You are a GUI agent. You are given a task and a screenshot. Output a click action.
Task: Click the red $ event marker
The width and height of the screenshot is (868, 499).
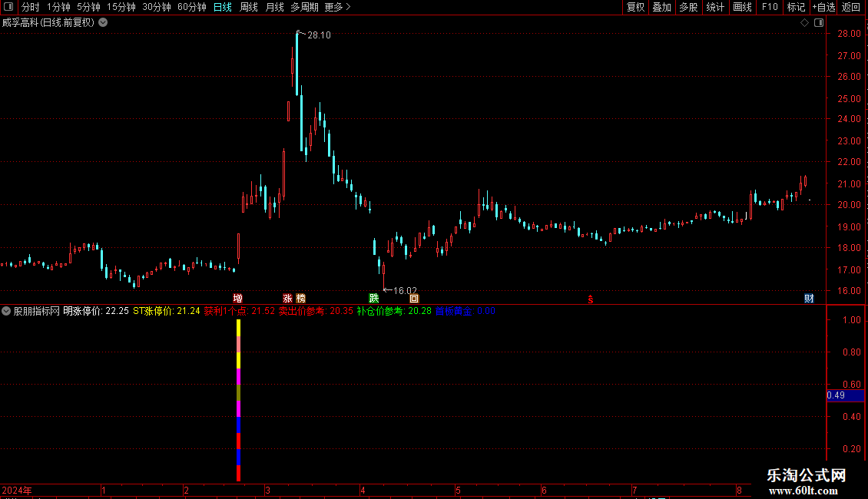pyautogui.click(x=591, y=299)
